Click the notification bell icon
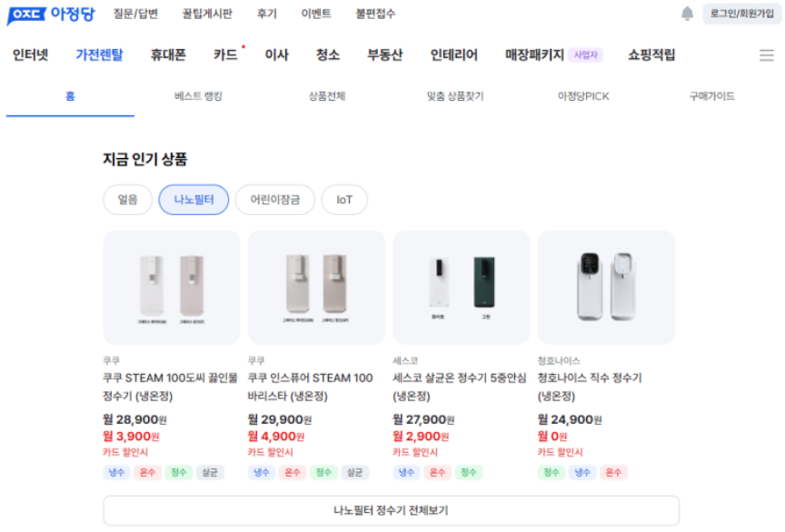Screen dimensions: 785x532 tap(688, 14)
